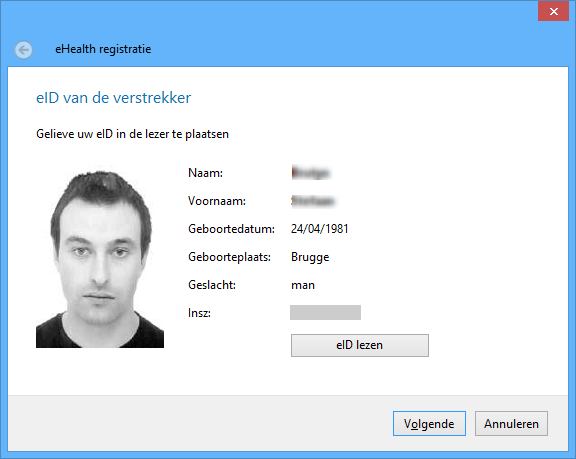The height and width of the screenshot is (459, 576).
Task: Click the blurred Voornaam value
Action: pos(313,201)
